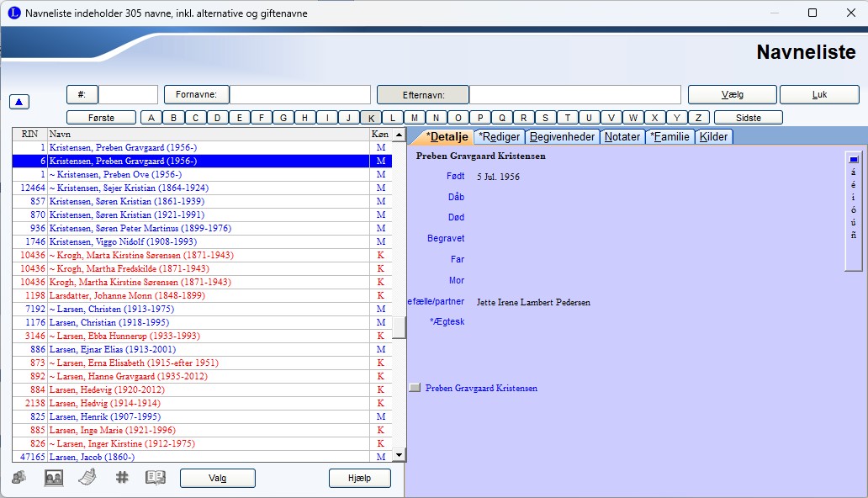Click the hash number sign icon
Screen dimensions: 868x498
click(122, 478)
